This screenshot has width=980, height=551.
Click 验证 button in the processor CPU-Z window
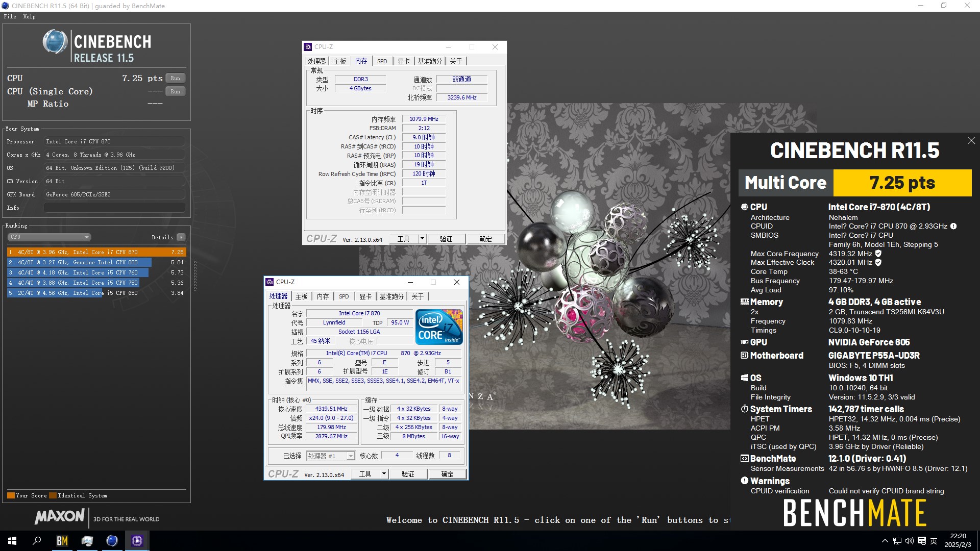[x=408, y=474]
